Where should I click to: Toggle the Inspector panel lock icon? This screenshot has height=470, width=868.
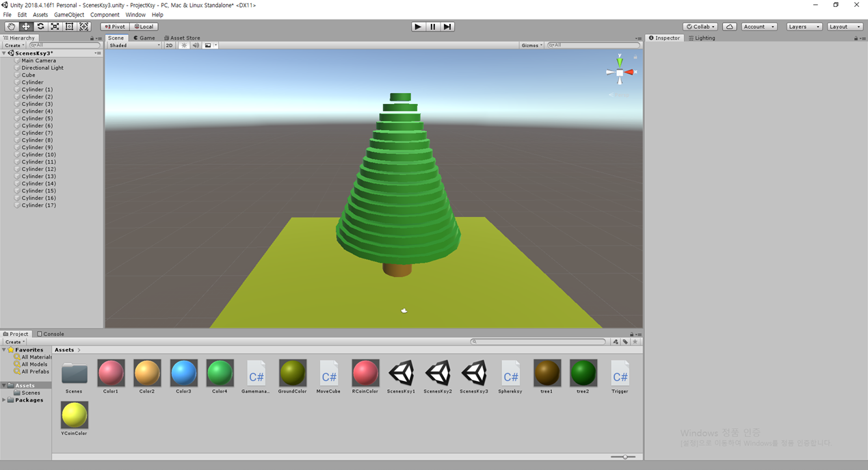(856, 38)
